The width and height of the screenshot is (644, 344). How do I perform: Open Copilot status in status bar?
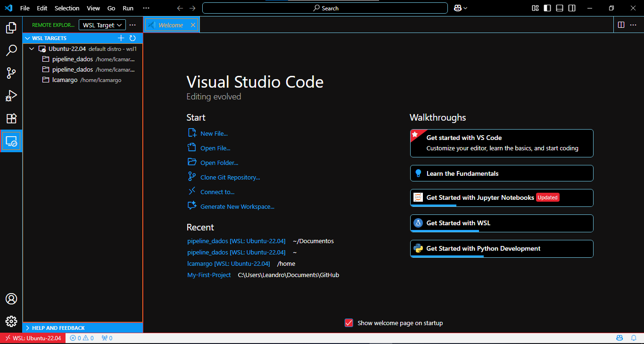(620, 338)
